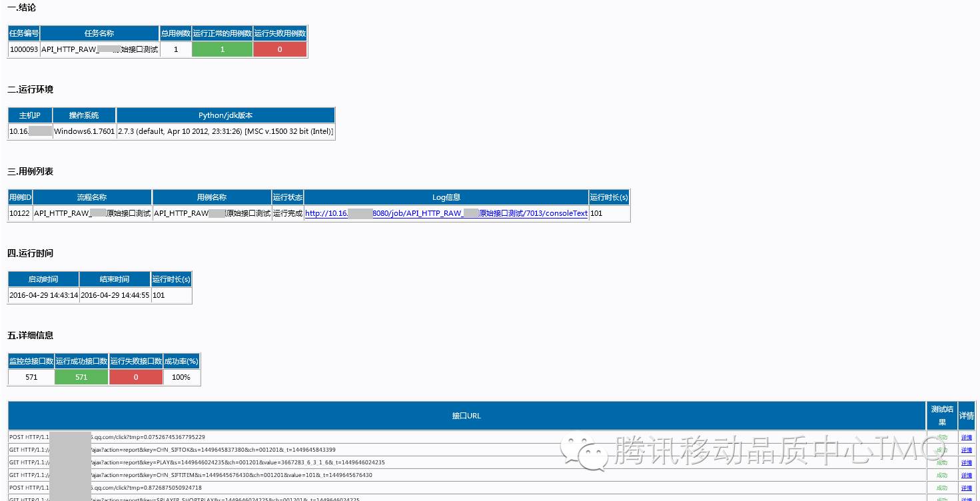Select the POST URL with tmp=0.07526745367795229

pos(107,438)
